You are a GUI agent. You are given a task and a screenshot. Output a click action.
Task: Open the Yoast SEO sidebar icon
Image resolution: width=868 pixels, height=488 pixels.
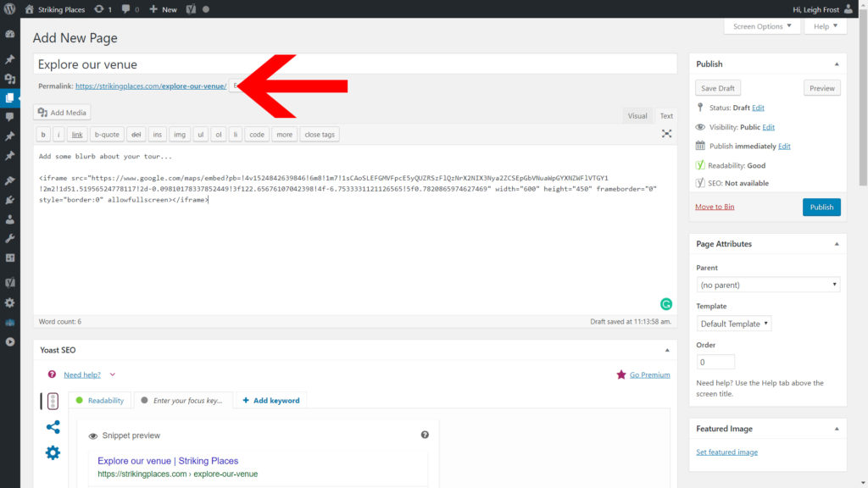pyautogui.click(x=10, y=283)
